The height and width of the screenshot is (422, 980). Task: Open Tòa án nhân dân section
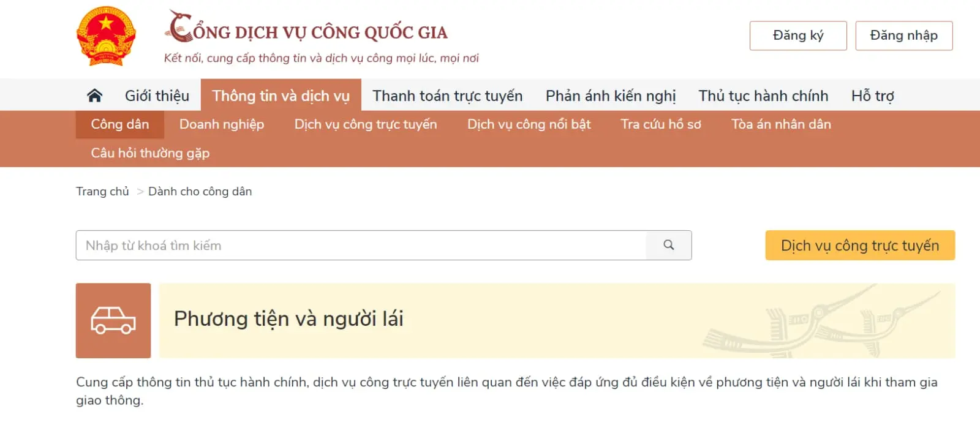click(781, 124)
